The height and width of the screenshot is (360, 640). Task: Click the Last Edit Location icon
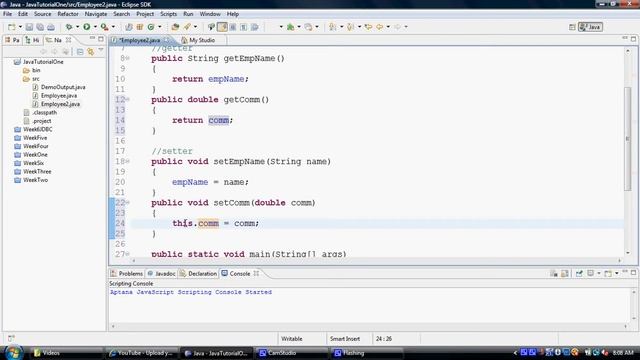coord(368,27)
